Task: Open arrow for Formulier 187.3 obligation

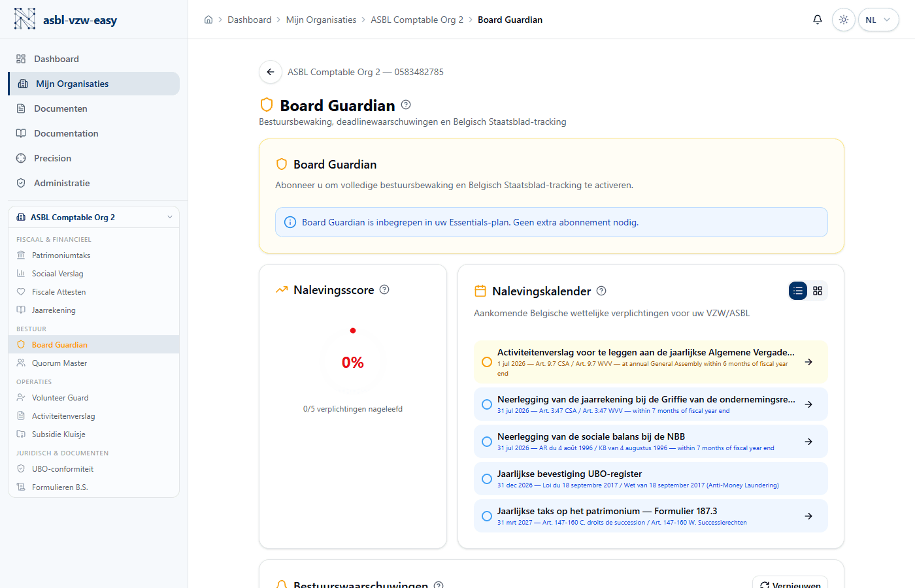Action: tap(808, 516)
